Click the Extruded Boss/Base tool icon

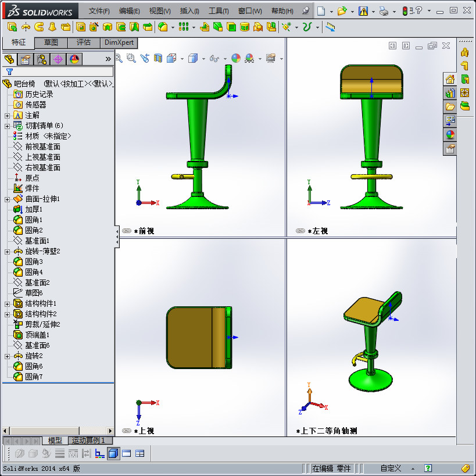click(x=12, y=27)
